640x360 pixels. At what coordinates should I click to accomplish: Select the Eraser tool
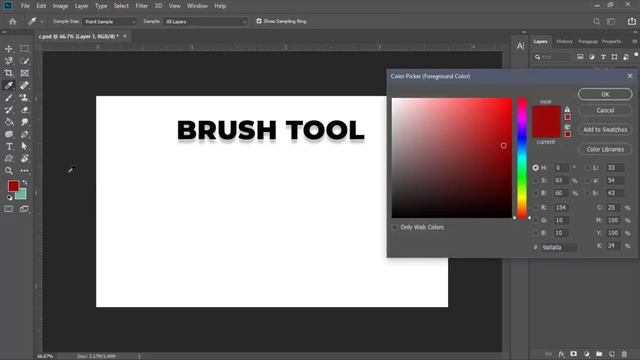[24, 110]
